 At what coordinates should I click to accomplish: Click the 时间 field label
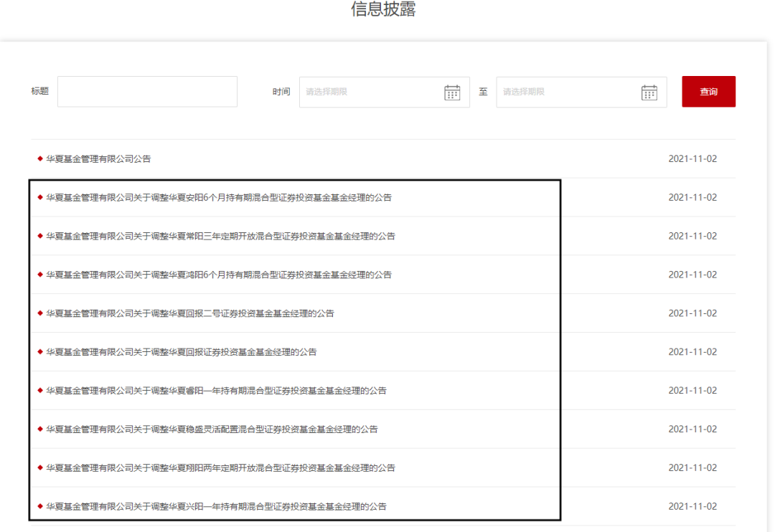click(281, 92)
